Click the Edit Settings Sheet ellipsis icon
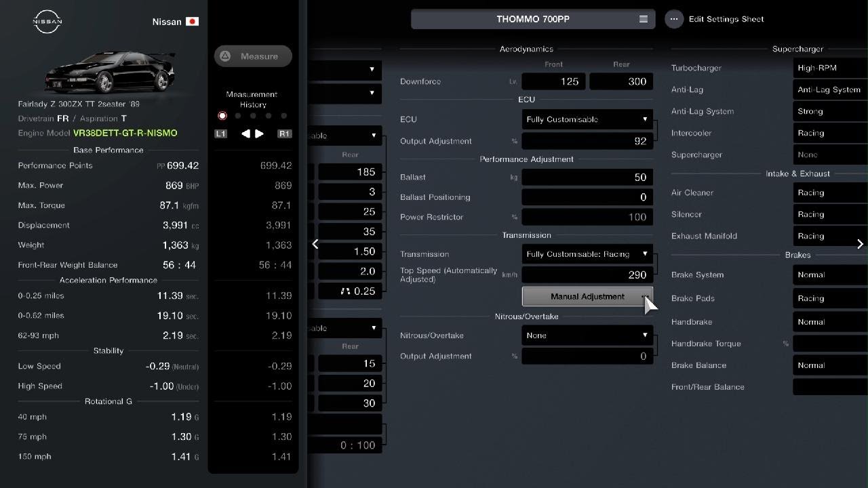868x488 pixels. (x=673, y=19)
